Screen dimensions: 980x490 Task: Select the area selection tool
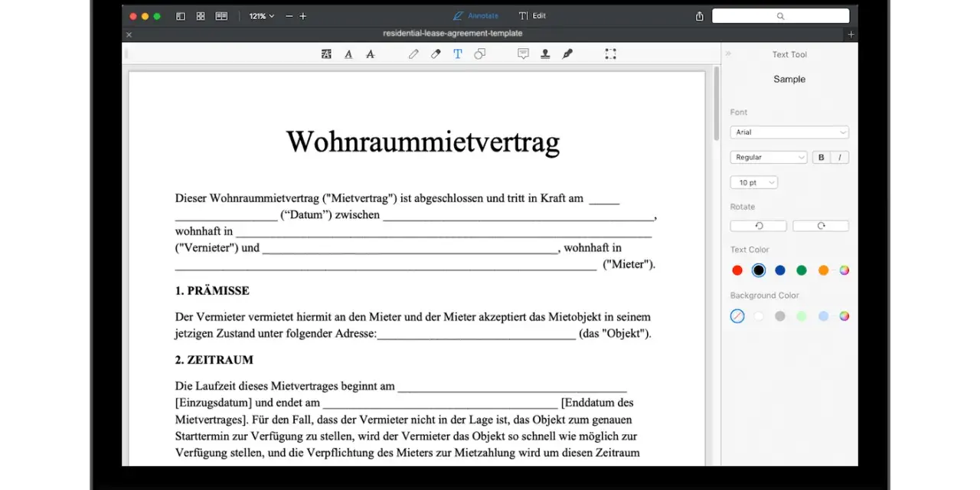pyautogui.click(x=610, y=54)
